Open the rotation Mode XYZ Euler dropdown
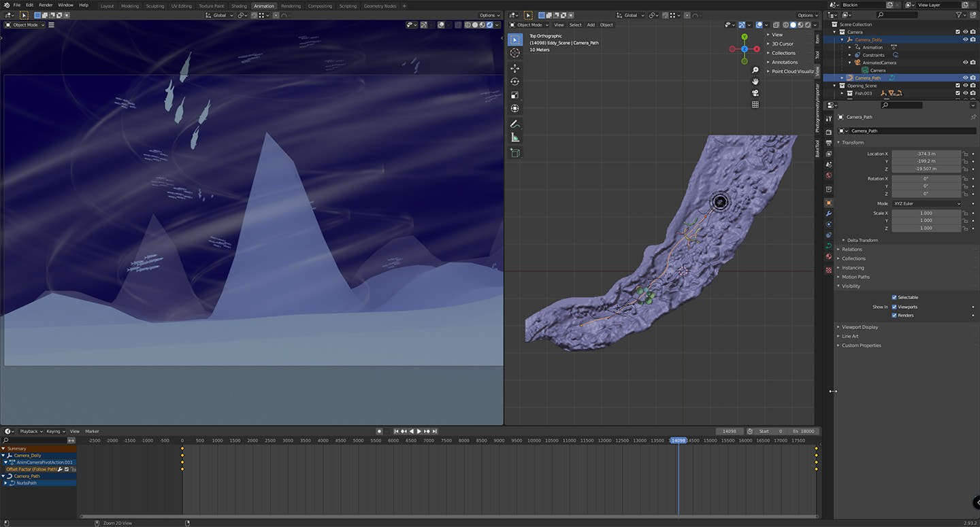The height and width of the screenshot is (527, 980). tap(927, 203)
